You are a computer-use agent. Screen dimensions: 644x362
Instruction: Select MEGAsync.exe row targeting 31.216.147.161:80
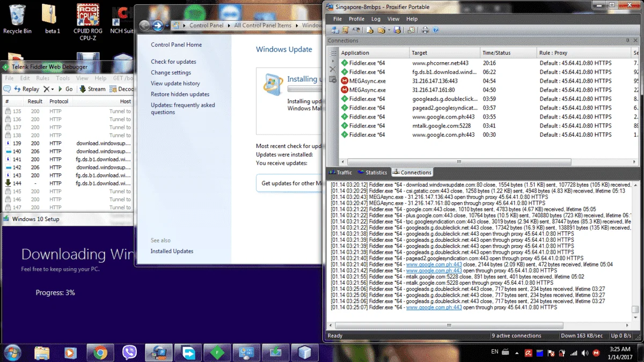(489, 90)
